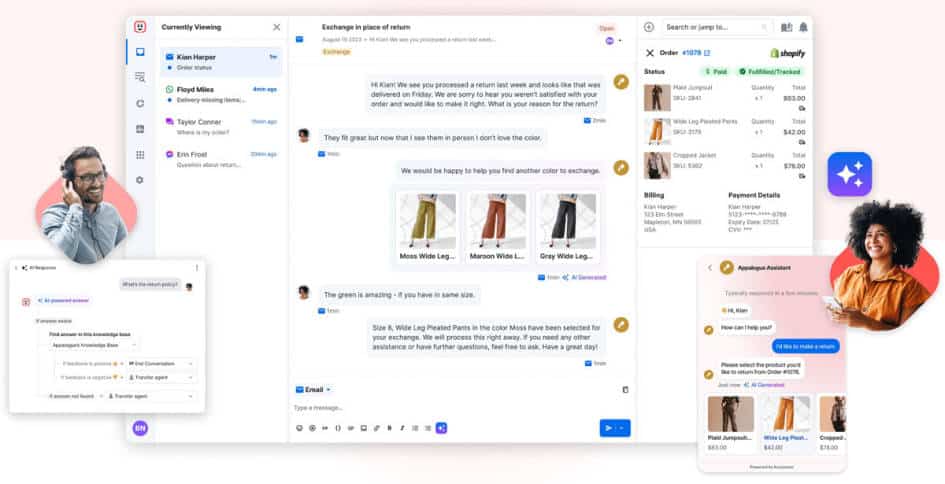The width and height of the screenshot is (945, 484).
Task: Click the Exchange tag on the conversation
Action: pos(336,52)
